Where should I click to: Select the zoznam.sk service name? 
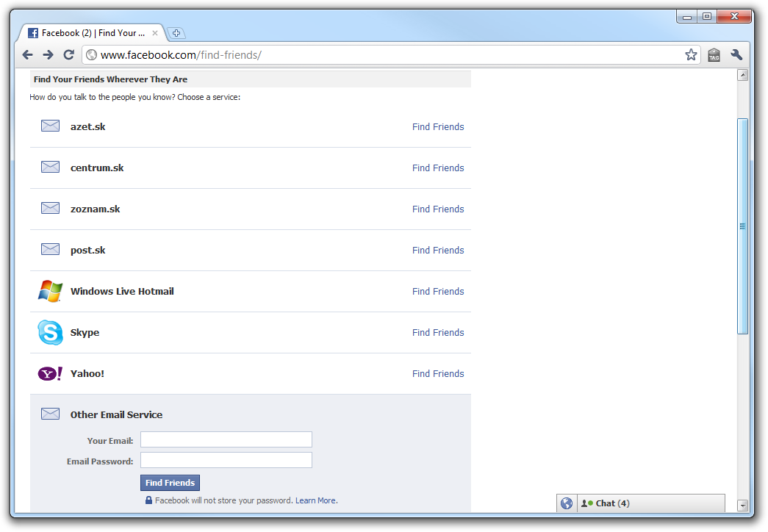[95, 209]
